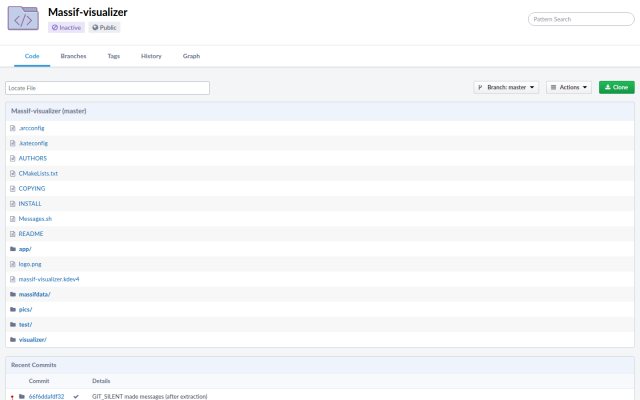Click file icon beside Messages.sh
The image size is (640, 400).
13,219
